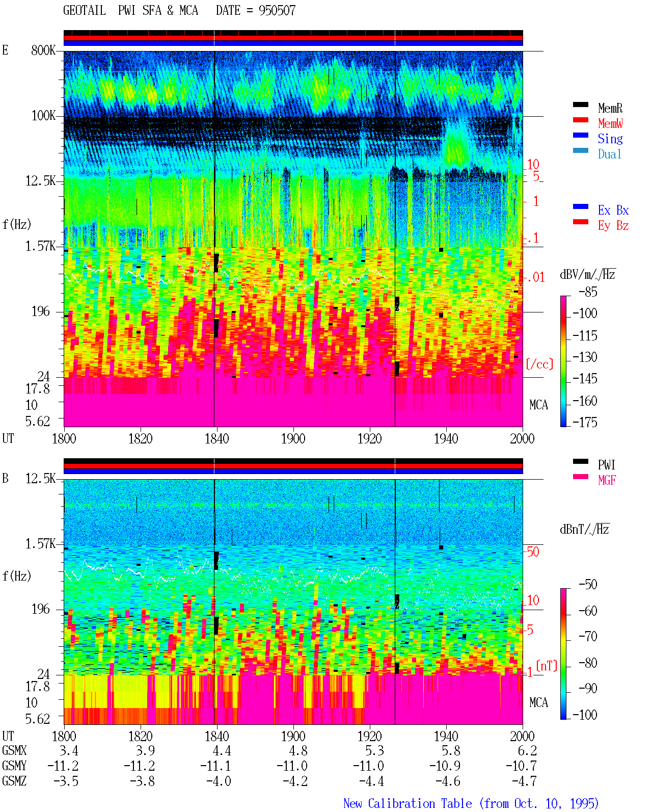Click the dBnT/√Hz color scale bar

tap(563, 654)
